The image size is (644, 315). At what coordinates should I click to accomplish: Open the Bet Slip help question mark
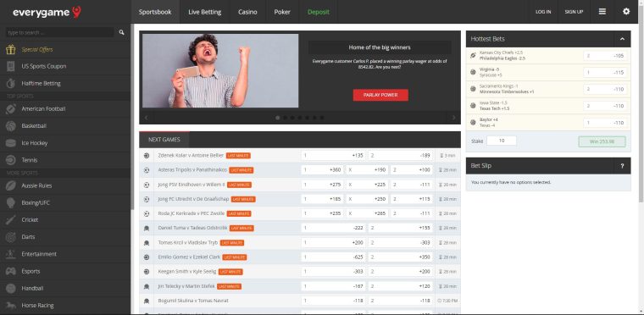[622, 166]
